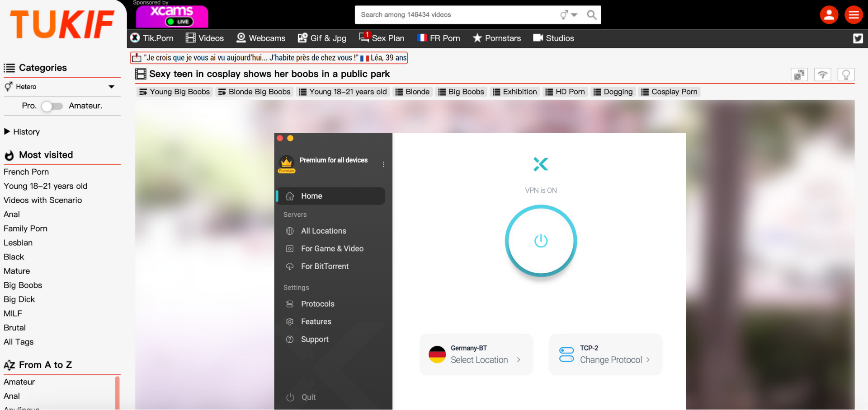868x410 pixels.
Task: Open Germany-BT Select Location card
Action: pos(476,354)
